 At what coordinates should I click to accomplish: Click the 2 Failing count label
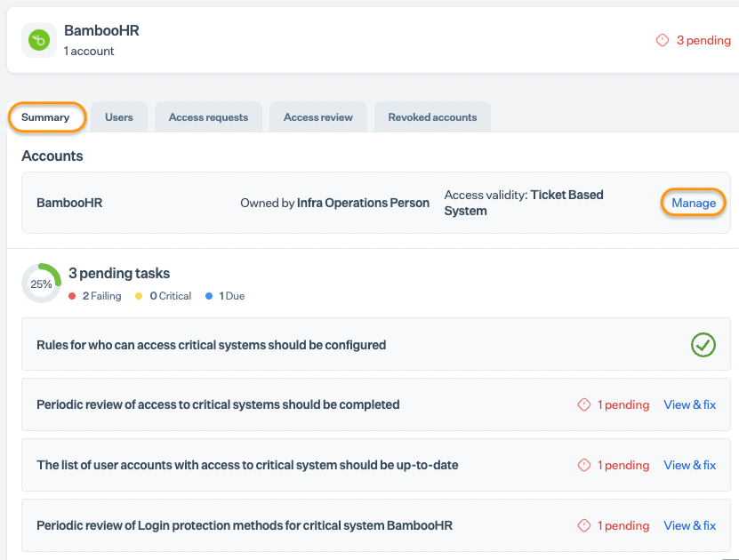101,296
